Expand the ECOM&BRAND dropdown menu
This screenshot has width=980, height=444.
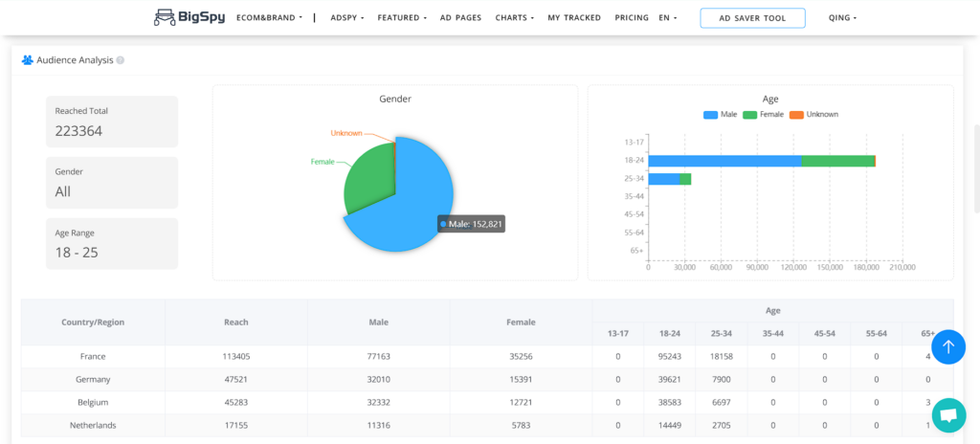269,17
